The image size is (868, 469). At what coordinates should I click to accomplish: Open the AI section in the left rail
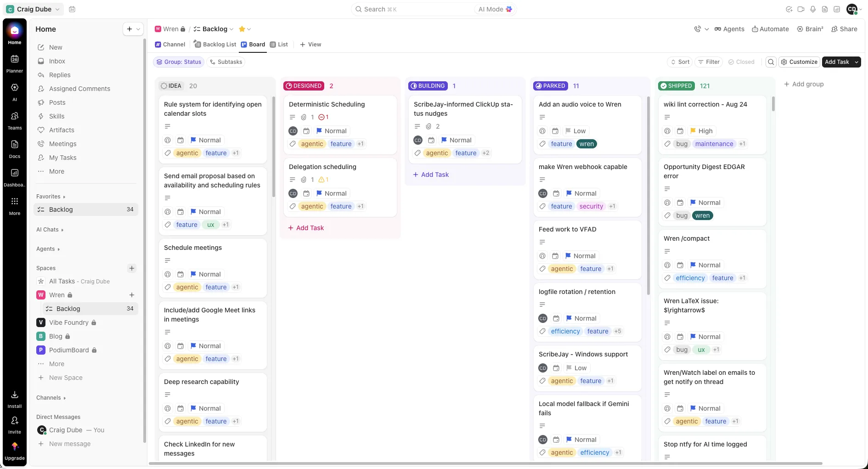click(15, 92)
